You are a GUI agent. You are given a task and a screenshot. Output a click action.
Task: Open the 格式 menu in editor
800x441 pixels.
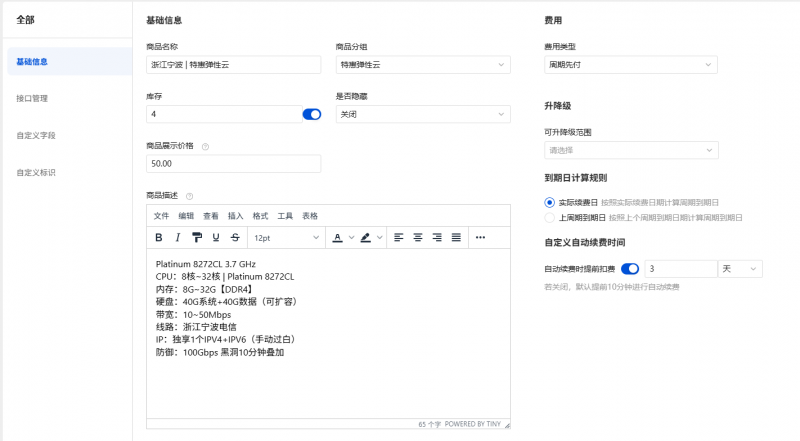click(x=261, y=216)
